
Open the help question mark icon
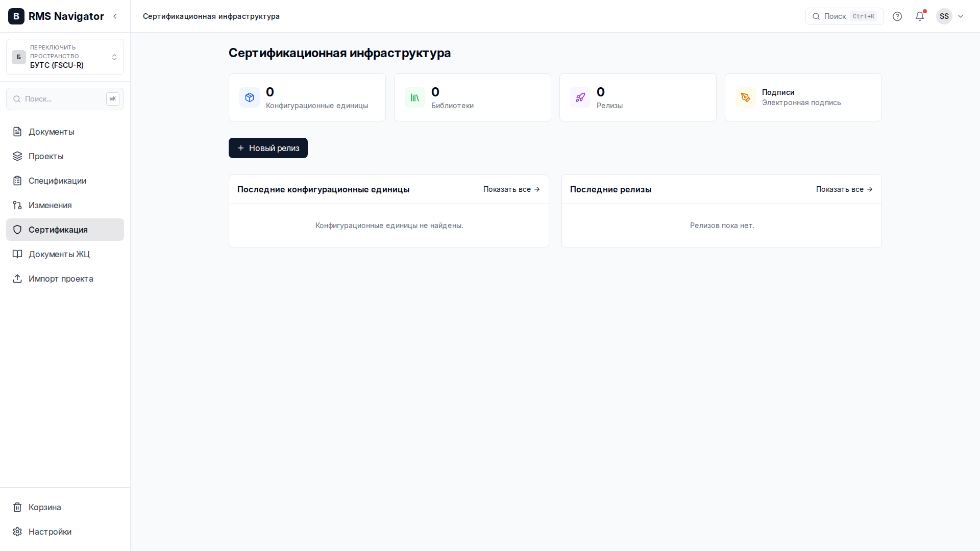[897, 16]
